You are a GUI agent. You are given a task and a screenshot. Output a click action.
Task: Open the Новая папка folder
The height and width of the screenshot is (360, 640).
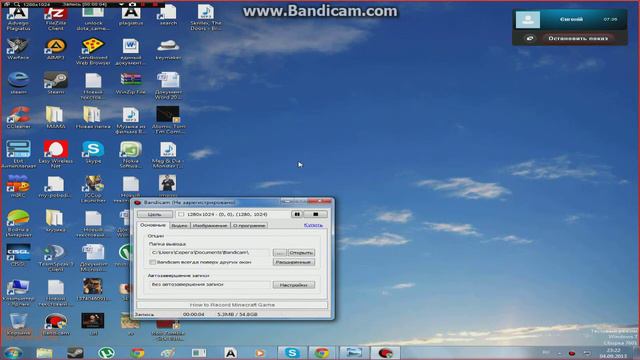point(93,118)
